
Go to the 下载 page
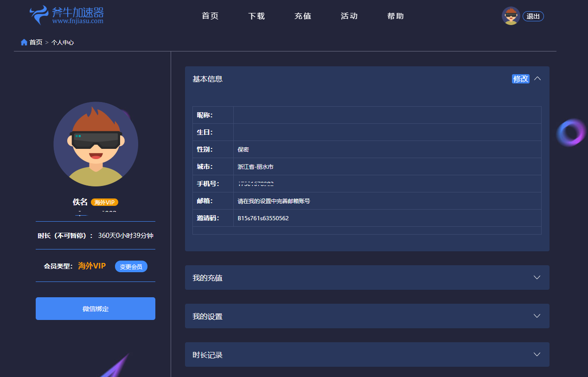point(256,16)
